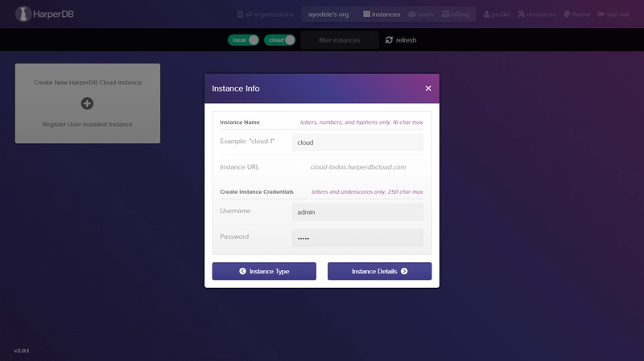
Task: Toggle cloud instances filter
Action: 279,39
